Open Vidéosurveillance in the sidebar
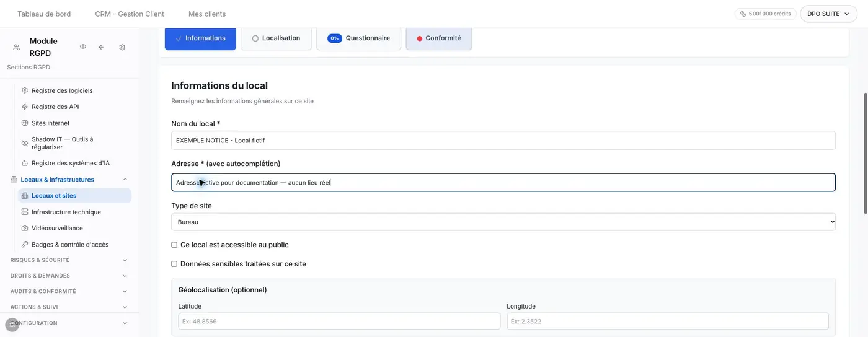868x337 pixels. (x=74, y=228)
